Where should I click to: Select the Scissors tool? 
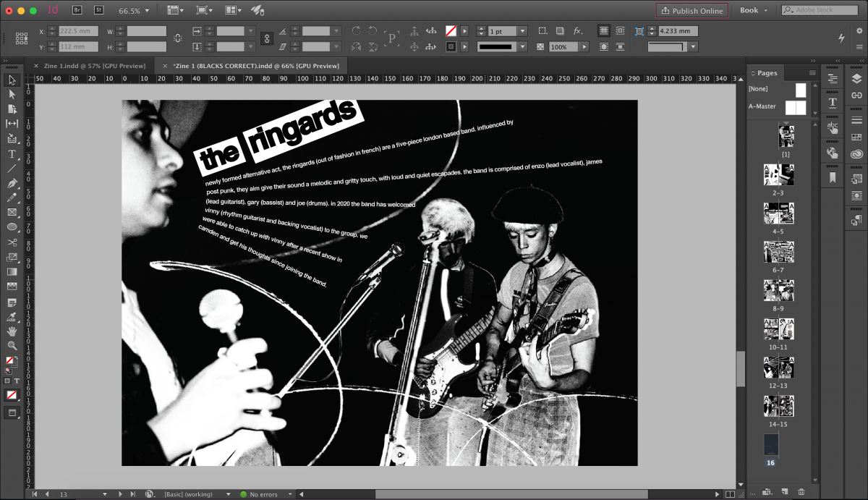point(12,242)
